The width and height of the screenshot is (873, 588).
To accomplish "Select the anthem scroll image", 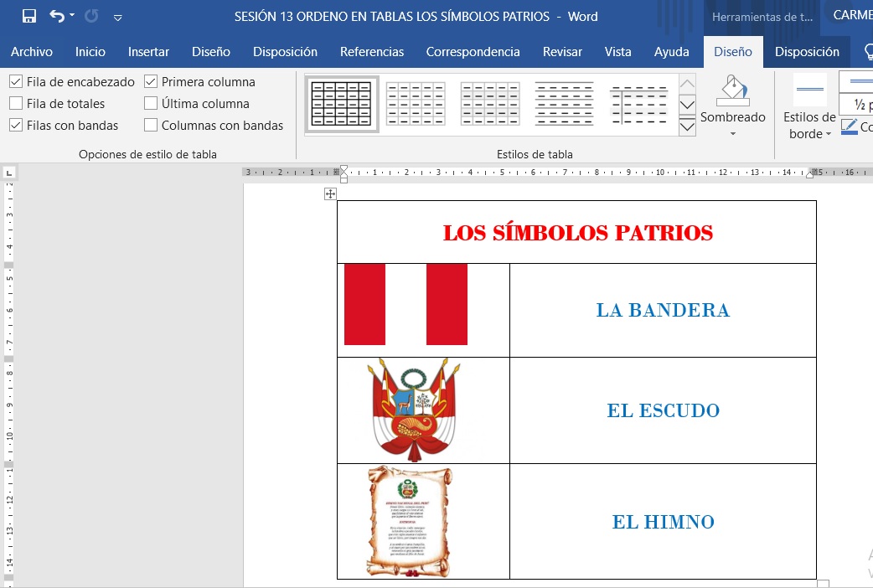I will point(410,522).
